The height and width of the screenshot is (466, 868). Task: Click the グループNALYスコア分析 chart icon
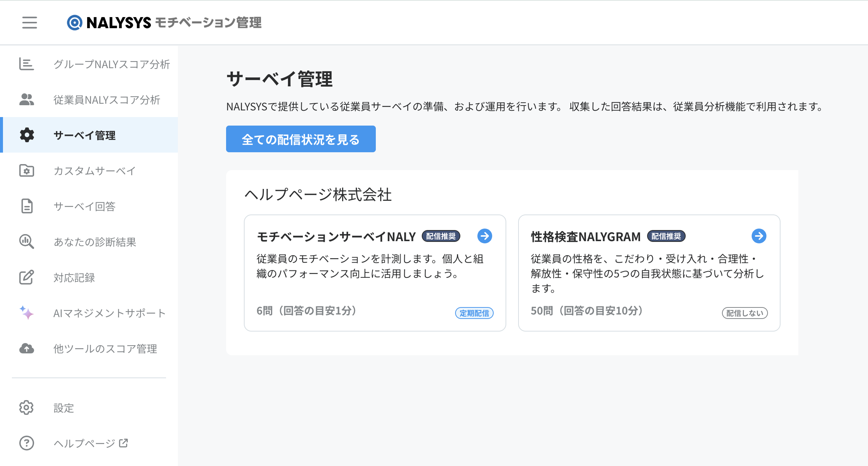tap(27, 64)
